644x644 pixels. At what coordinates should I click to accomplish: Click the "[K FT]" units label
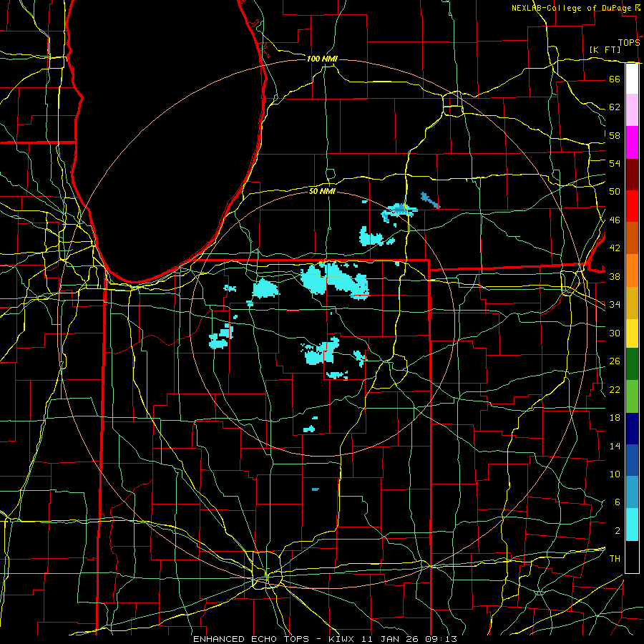[x=605, y=49]
